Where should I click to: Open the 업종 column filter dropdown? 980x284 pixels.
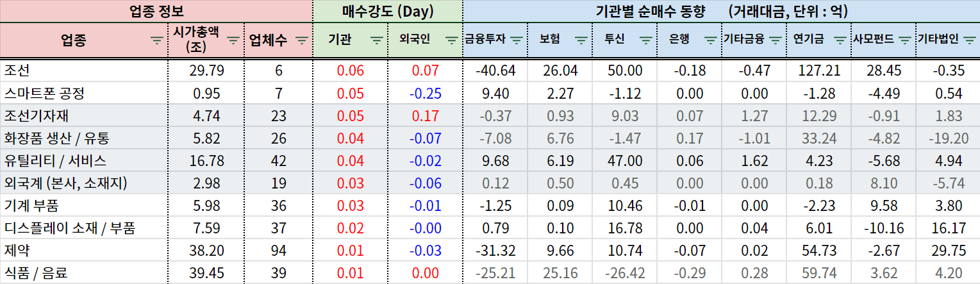[x=156, y=40]
